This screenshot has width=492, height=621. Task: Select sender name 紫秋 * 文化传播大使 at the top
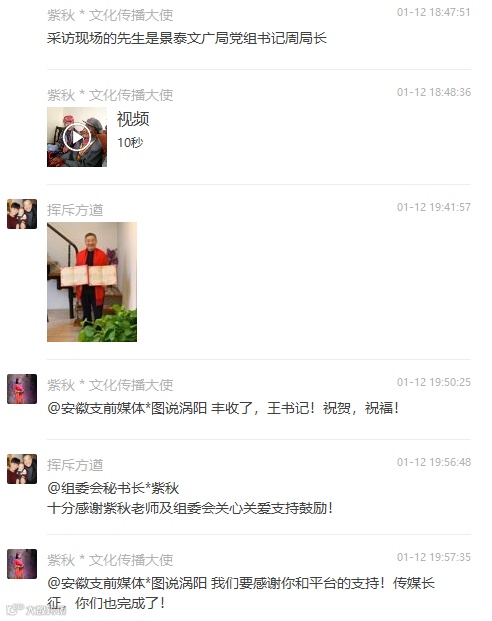[x=110, y=15]
